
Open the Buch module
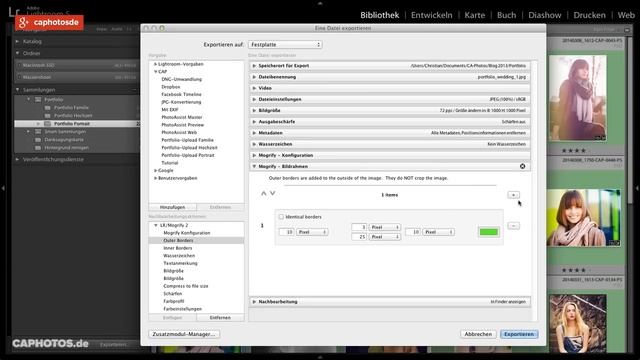coord(507,15)
